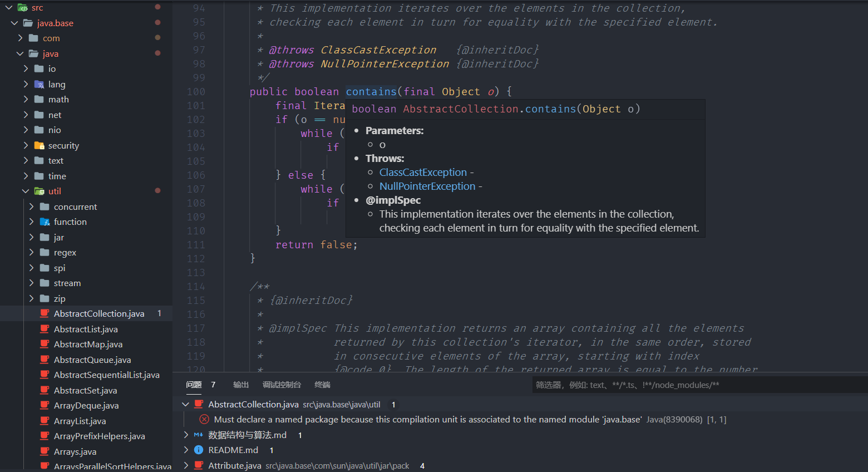Expand the Attribute.java entry in Problems panel

click(185, 465)
